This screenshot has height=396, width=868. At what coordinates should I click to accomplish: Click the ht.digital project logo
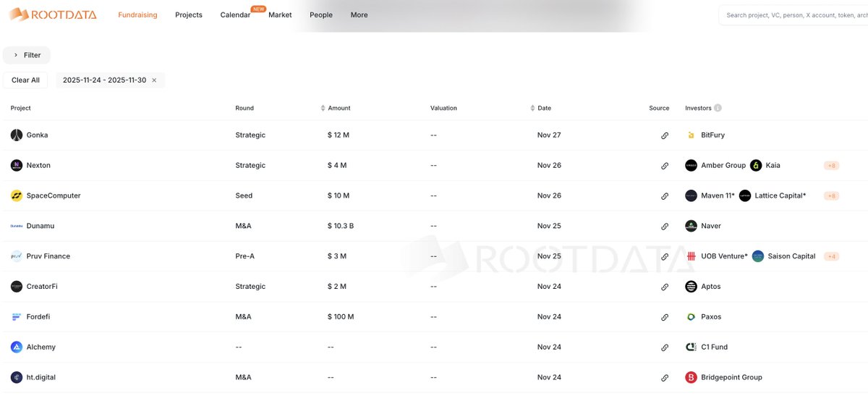coord(17,378)
